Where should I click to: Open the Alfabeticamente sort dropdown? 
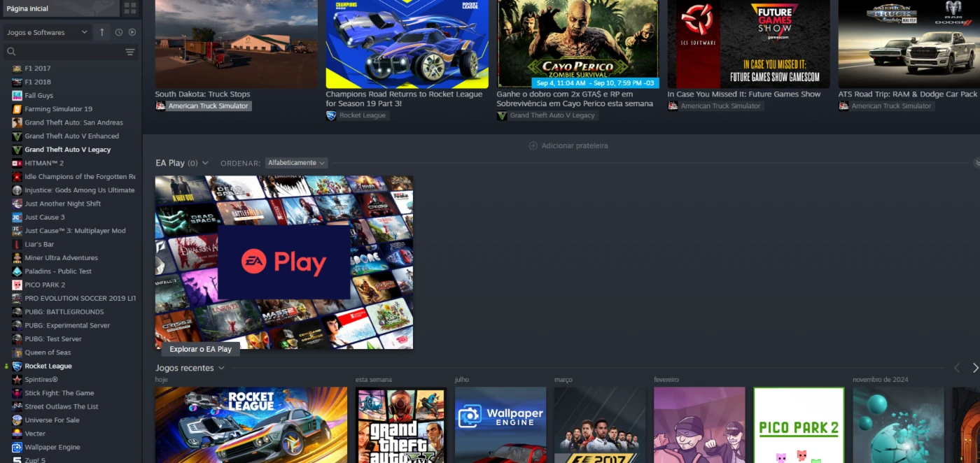pyautogui.click(x=296, y=163)
